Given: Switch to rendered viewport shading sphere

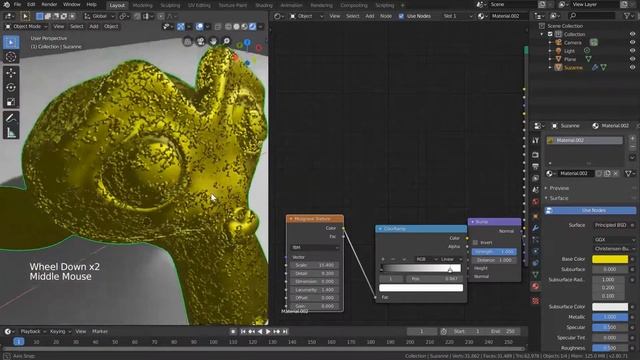Looking at the screenshot, I should click(x=252, y=27).
